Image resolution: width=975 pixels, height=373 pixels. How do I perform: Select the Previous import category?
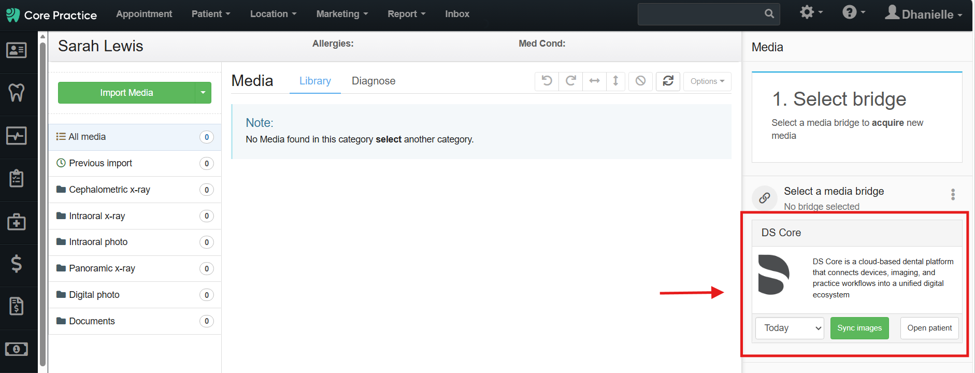(x=135, y=163)
